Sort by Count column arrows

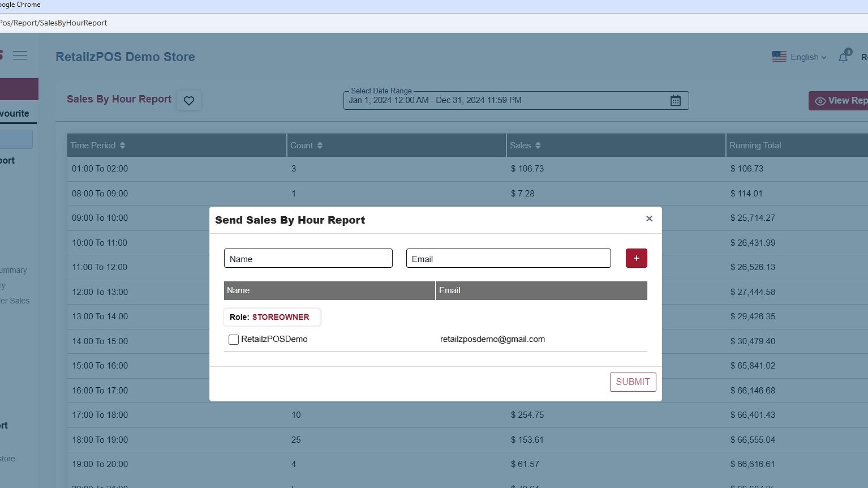320,145
